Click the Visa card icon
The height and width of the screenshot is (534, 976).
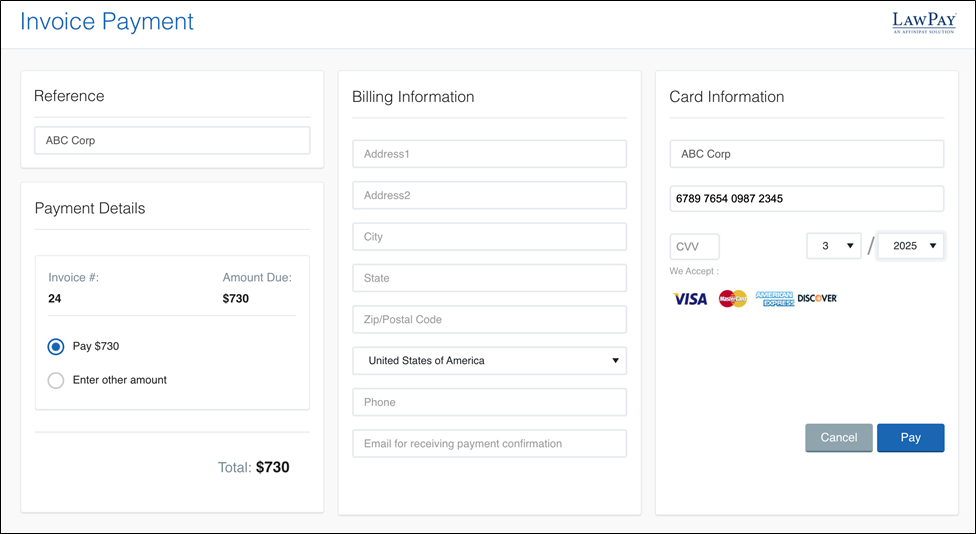pyautogui.click(x=690, y=299)
